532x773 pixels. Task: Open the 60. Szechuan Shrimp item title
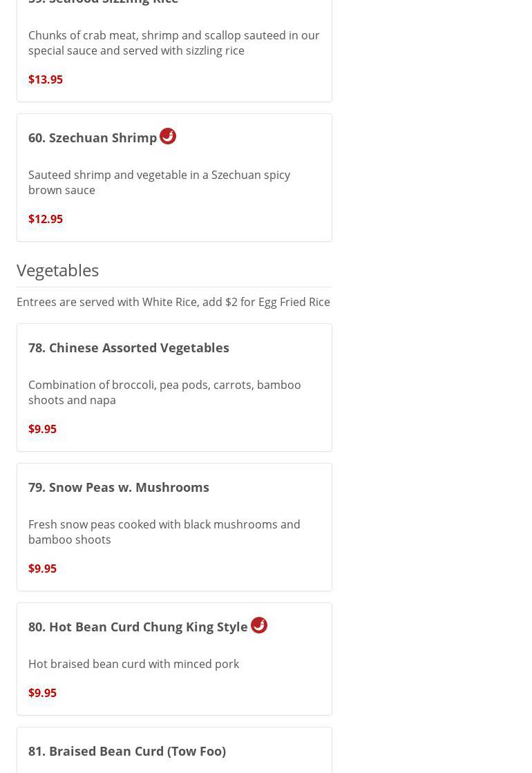tap(93, 137)
